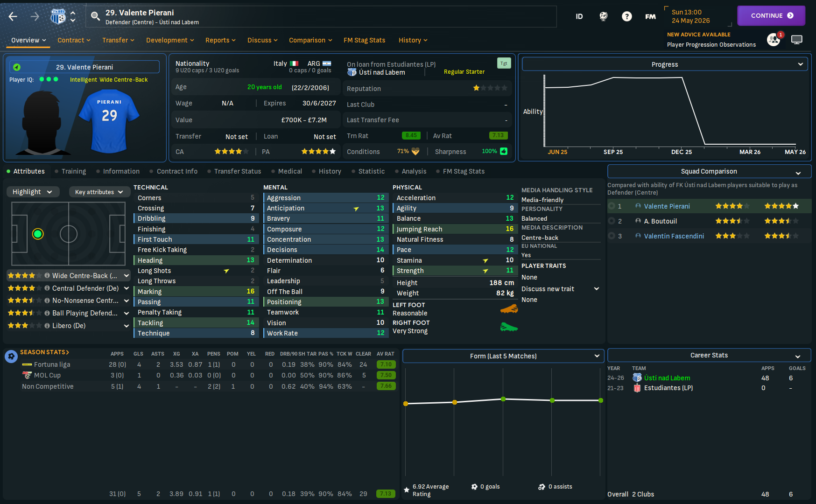Open the Development menu
Screen dimensions: 816x504
pos(170,40)
